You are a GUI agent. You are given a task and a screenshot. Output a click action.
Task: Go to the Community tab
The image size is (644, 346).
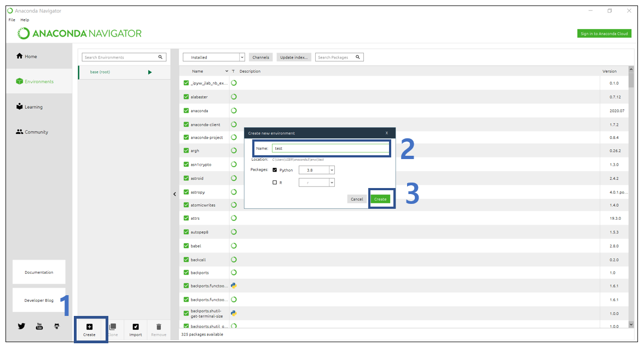[x=39, y=132]
